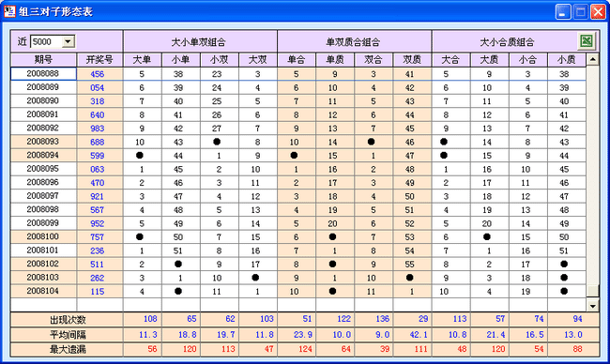Click the app icon in title bar
Screen dimensions: 610x364
tap(9, 11)
